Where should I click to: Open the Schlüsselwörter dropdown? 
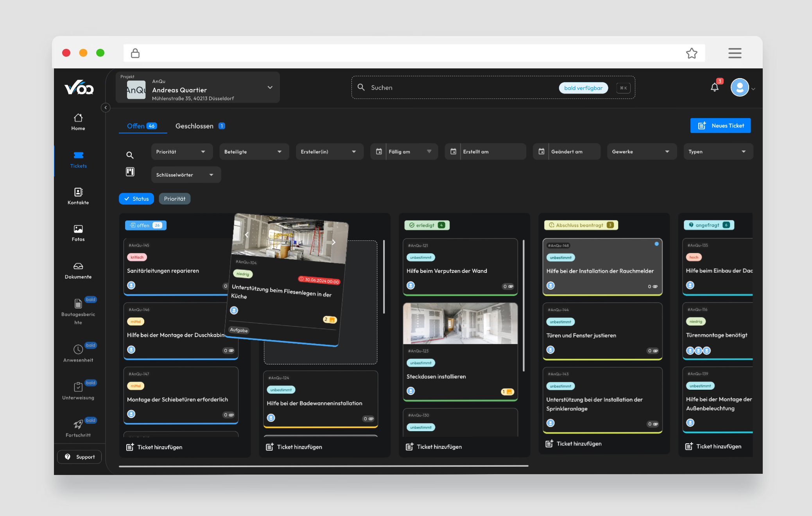tap(186, 175)
